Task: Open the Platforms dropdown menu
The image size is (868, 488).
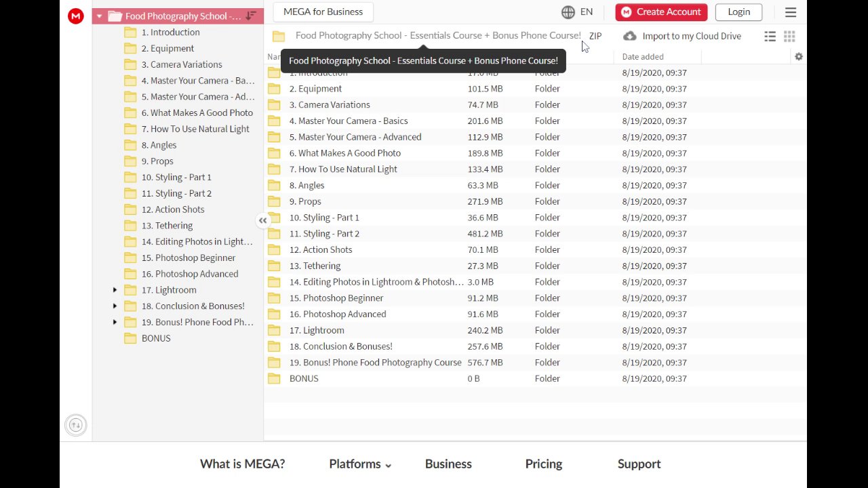Action: (x=360, y=464)
